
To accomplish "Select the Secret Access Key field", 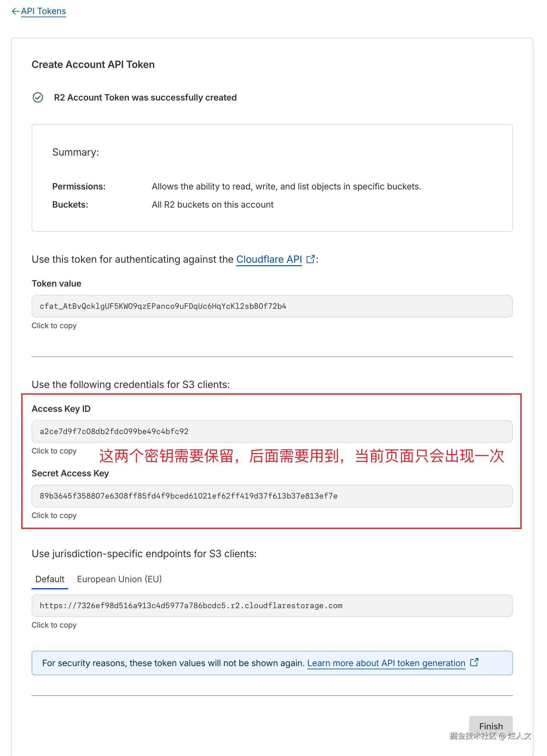I will pos(272,496).
